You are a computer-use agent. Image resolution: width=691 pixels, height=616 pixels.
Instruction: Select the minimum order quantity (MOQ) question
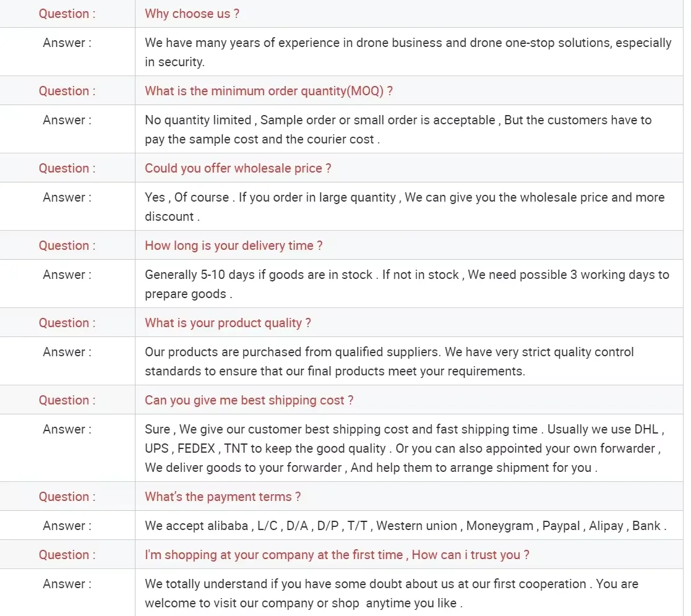[x=268, y=91]
